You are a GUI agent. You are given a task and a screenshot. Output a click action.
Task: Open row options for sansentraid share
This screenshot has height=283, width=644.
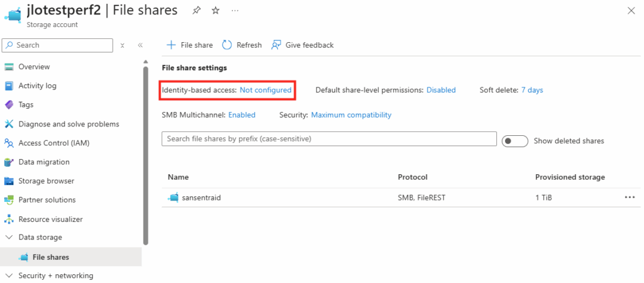click(x=630, y=197)
